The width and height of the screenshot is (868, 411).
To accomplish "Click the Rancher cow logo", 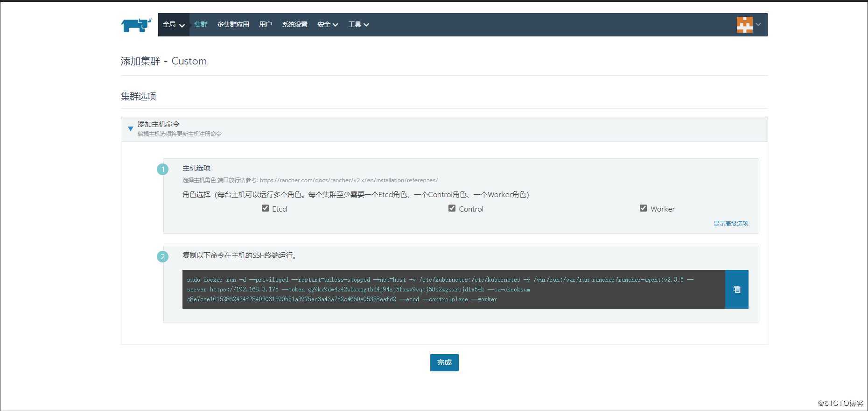I will [x=136, y=25].
